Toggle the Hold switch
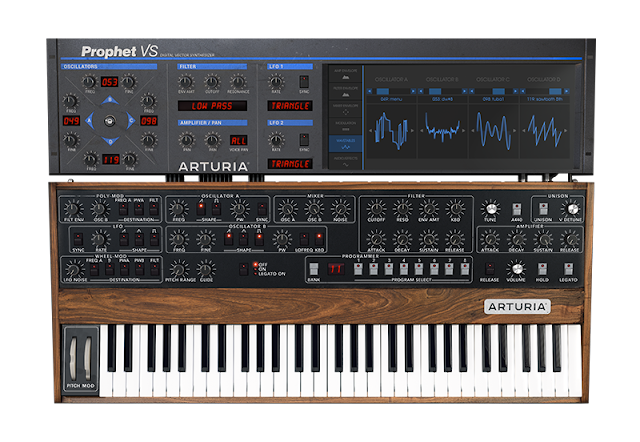 [x=542, y=269]
